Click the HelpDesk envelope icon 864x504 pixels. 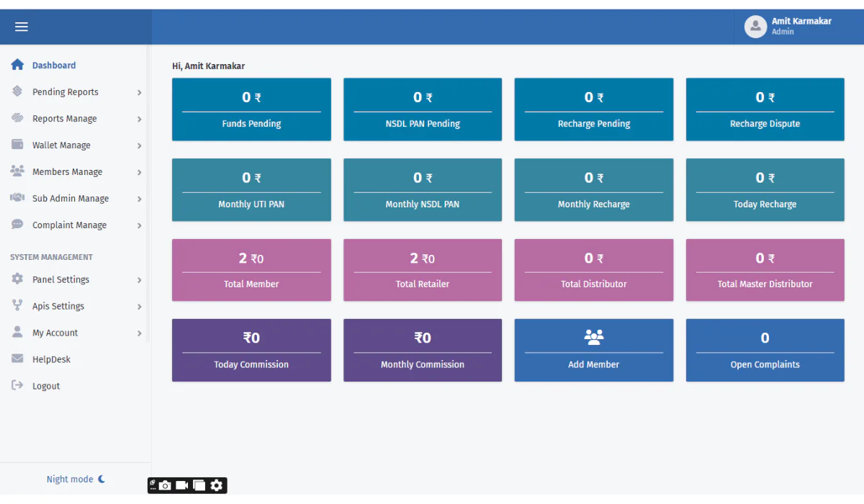[x=17, y=359]
